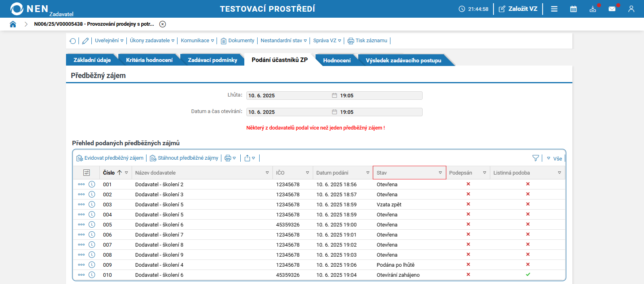Open the Stav column filter arrow
This screenshot has height=284, width=644.
440,173
